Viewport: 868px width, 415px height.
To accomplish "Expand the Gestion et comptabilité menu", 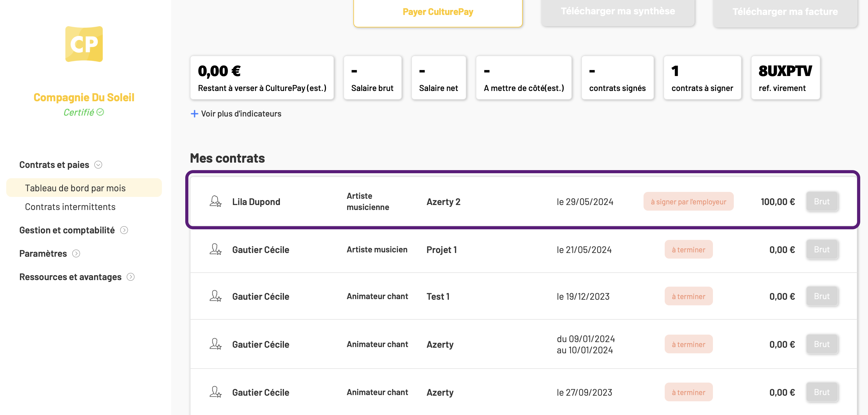I will (x=124, y=230).
